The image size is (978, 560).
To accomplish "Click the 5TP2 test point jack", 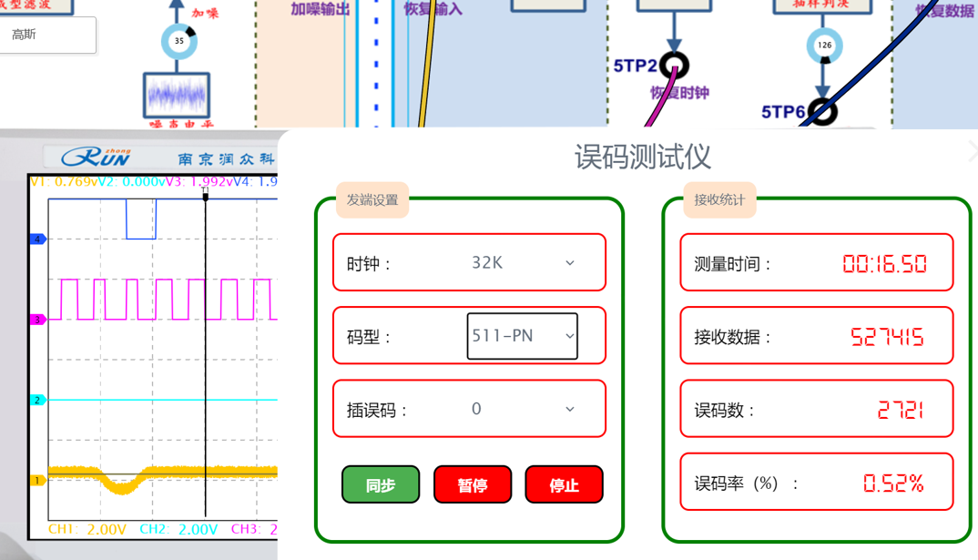I will click(675, 66).
